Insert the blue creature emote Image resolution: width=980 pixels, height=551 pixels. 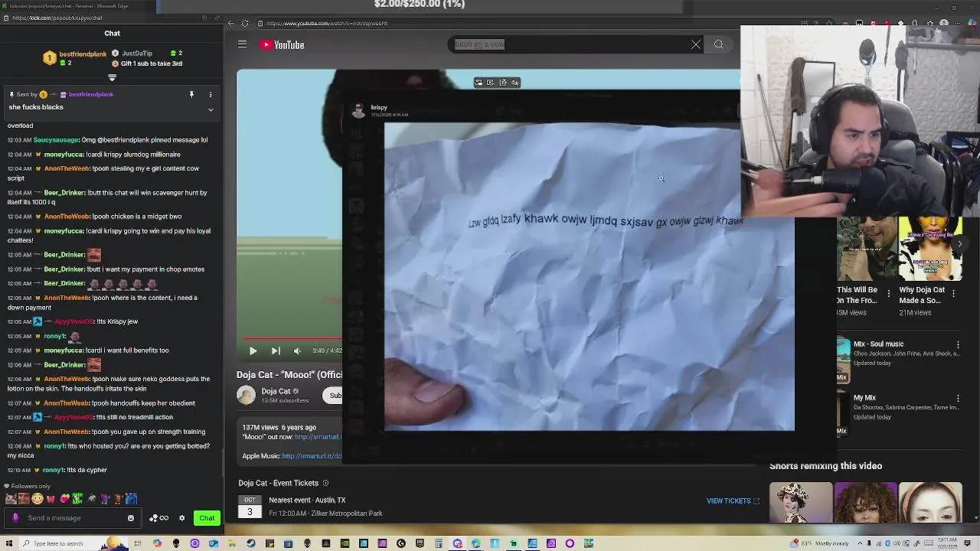(x=131, y=499)
